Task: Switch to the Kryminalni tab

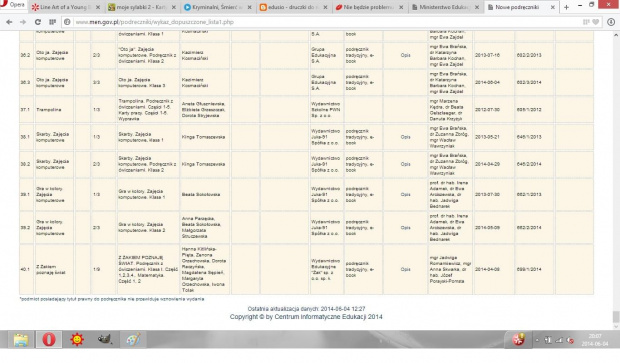Action: coord(217,7)
